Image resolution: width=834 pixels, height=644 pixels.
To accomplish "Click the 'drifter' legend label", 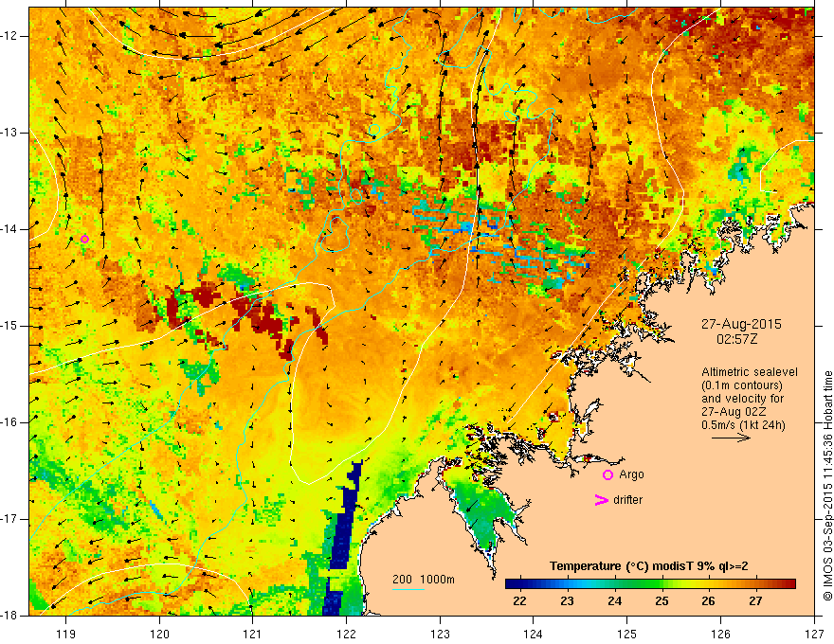I will click(627, 500).
